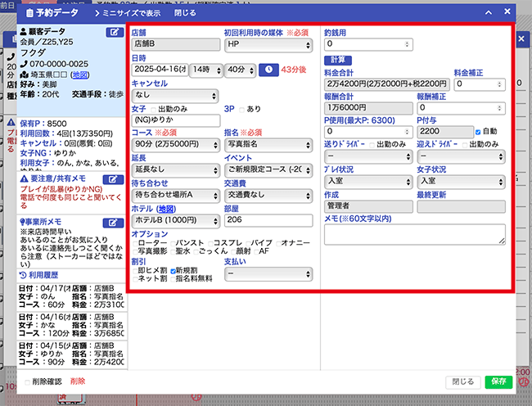The image size is (532, 406).
Task: Click the P使用 number stepper
Action: 407,132
